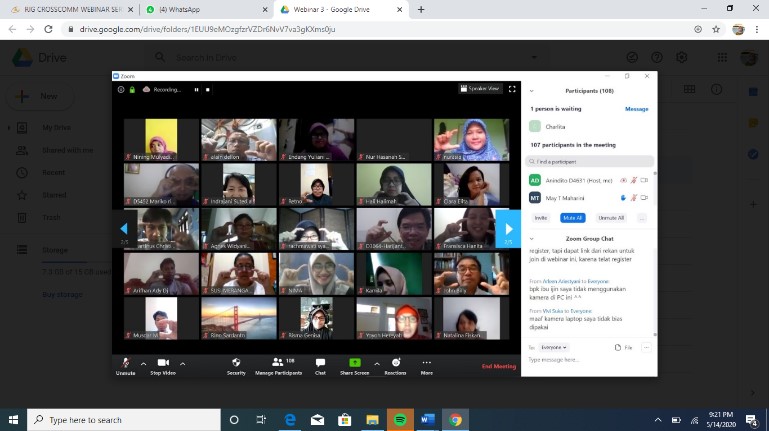Click the Unmute microphone icon in Zoom
The height and width of the screenshot is (431, 769).
126,363
